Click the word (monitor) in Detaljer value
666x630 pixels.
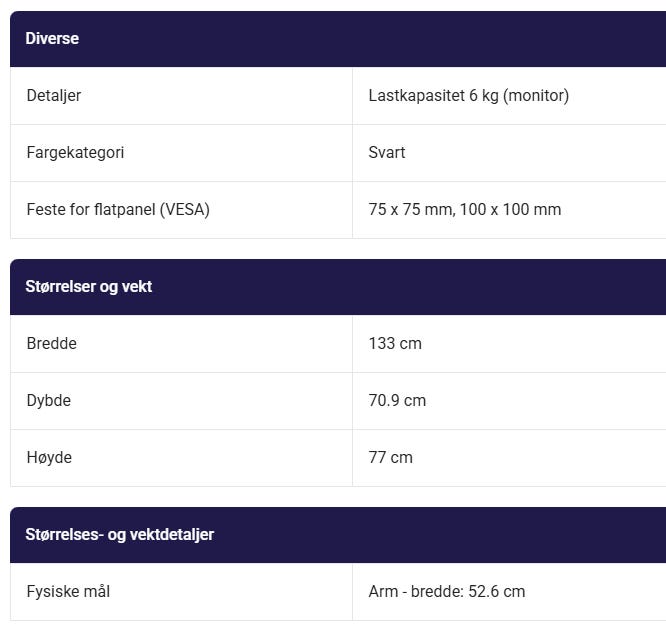pos(536,96)
